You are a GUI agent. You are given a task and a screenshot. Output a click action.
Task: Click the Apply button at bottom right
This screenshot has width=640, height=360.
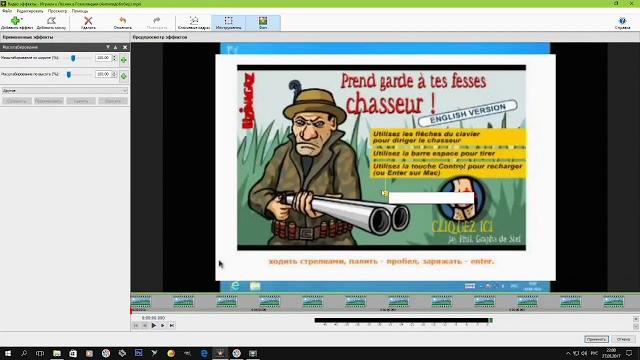[596, 339]
